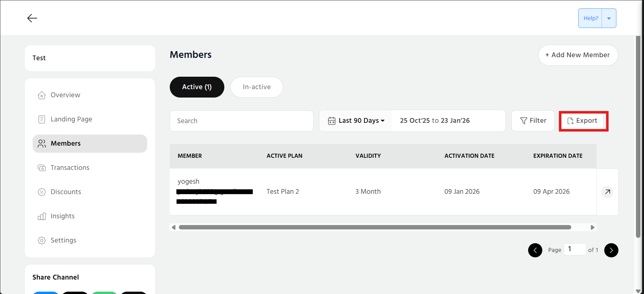The image size is (644, 294).
Task: Click the back arrow icon
Action: [x=32, y=18]
